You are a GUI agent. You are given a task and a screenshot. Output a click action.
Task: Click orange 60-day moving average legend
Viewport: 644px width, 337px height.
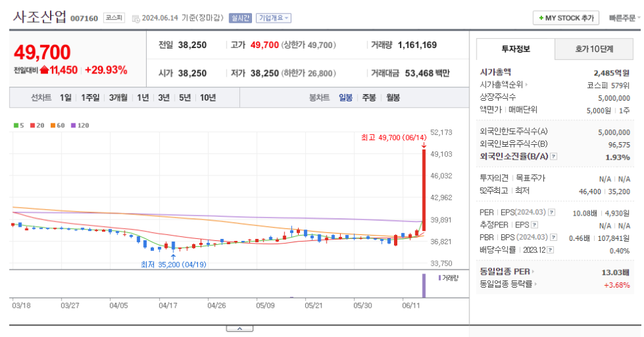[57, 125]
